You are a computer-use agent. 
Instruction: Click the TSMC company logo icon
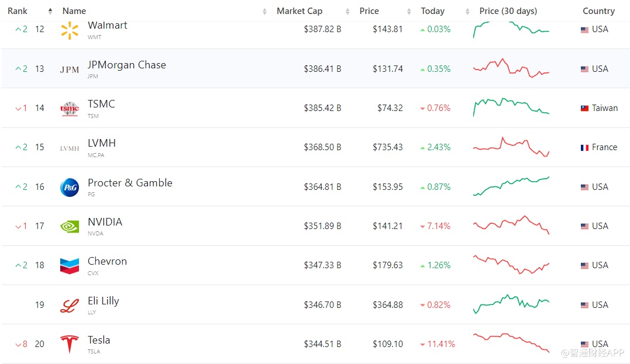70,109
